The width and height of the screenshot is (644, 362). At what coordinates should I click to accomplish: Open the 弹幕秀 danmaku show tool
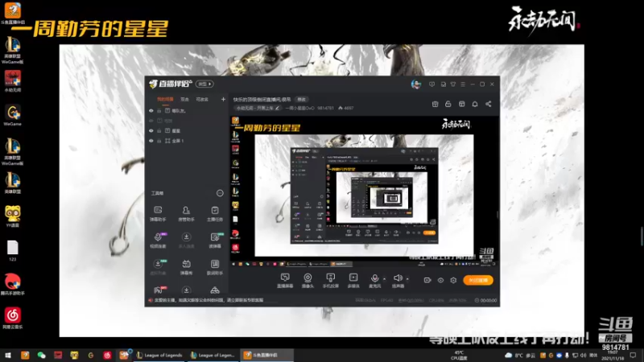pos(186,267)
